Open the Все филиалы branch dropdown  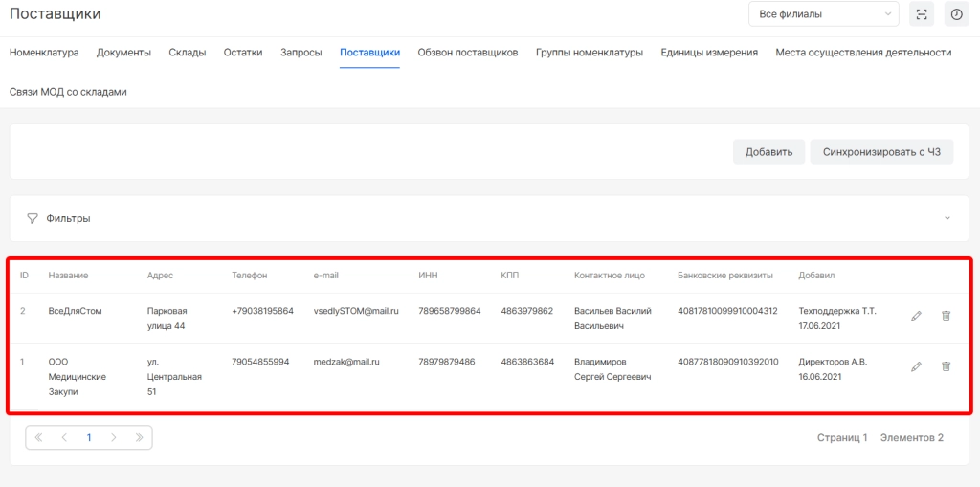[x=823, y=14]
